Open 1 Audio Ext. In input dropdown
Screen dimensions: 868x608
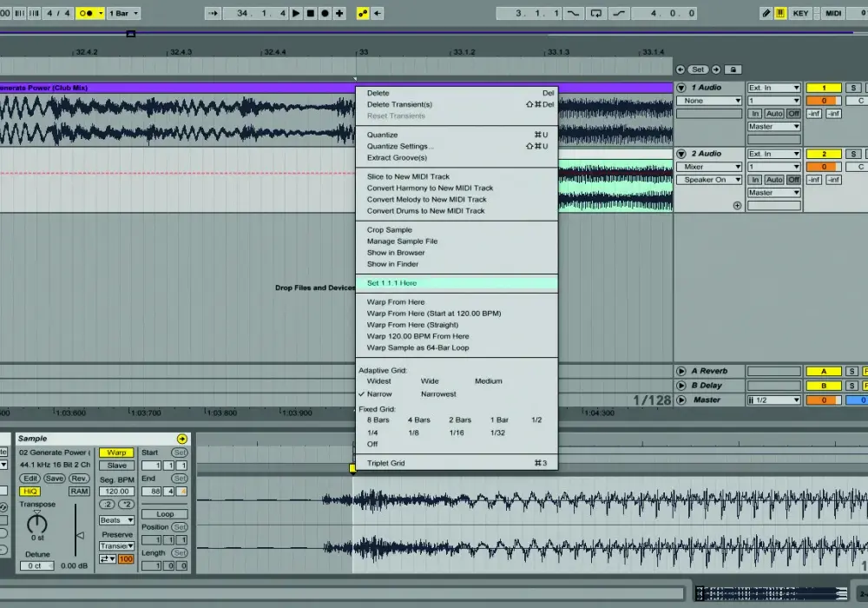point(774,88)
